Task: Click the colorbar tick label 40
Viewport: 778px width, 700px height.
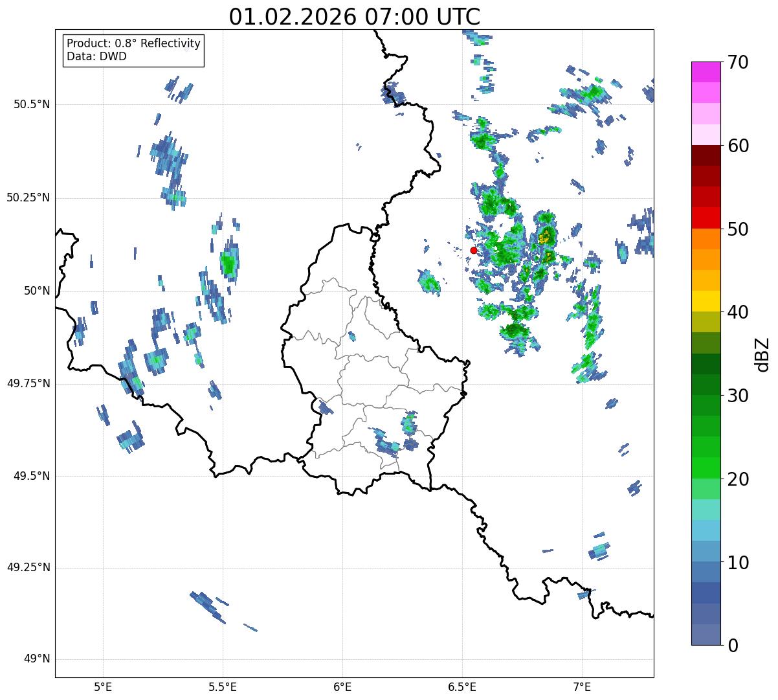Action: click(x=738, y=312)
